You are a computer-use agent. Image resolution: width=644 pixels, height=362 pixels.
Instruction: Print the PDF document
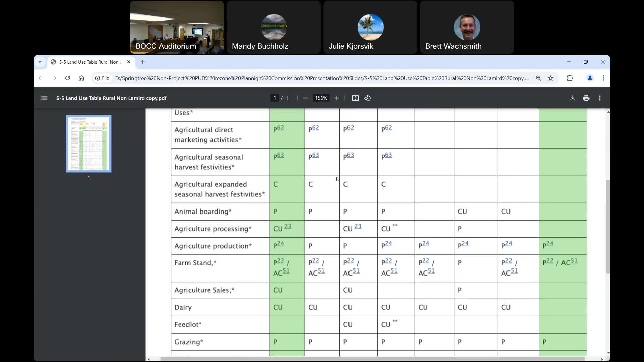point(586,98)
